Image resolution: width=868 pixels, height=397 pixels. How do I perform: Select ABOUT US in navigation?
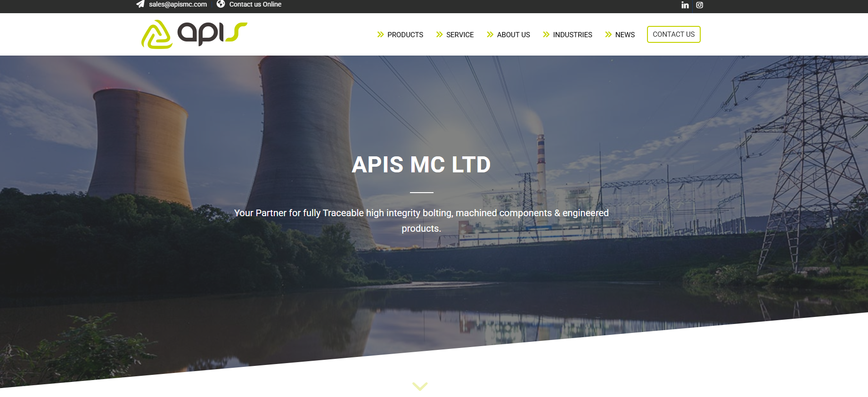pos(513,35)
